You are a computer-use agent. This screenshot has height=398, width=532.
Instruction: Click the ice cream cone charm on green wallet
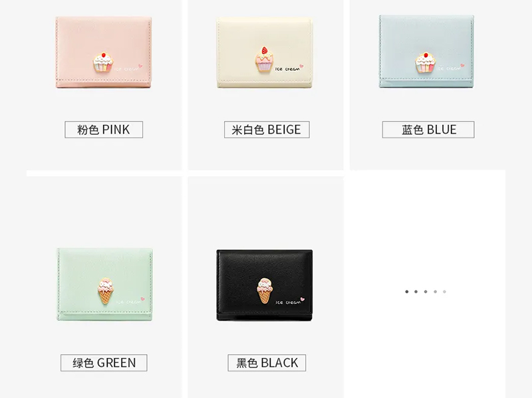(105, 290)
